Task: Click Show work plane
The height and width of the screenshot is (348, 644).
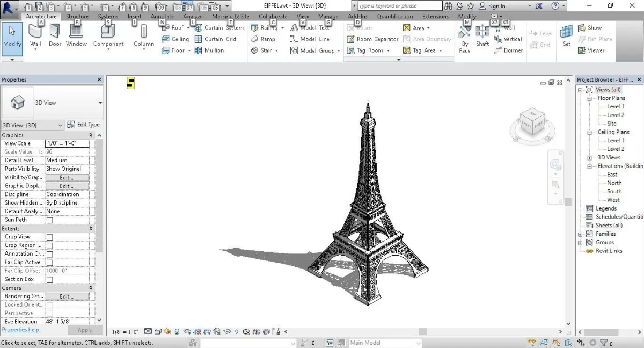Action: tap(590, 28)
